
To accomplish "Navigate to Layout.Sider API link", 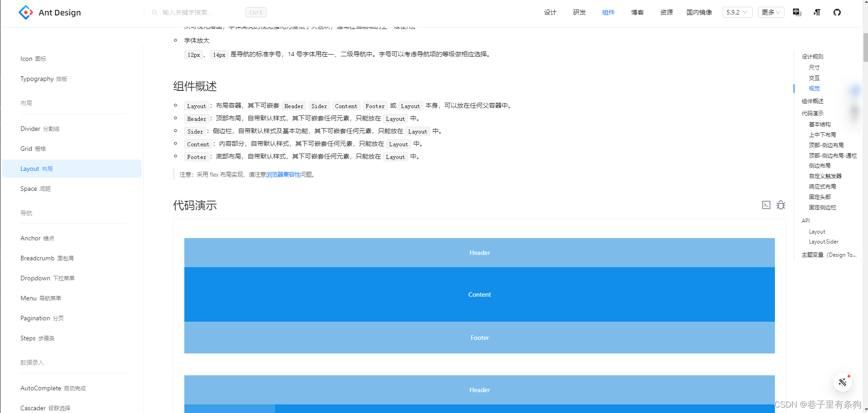I will tap(824, 242).
